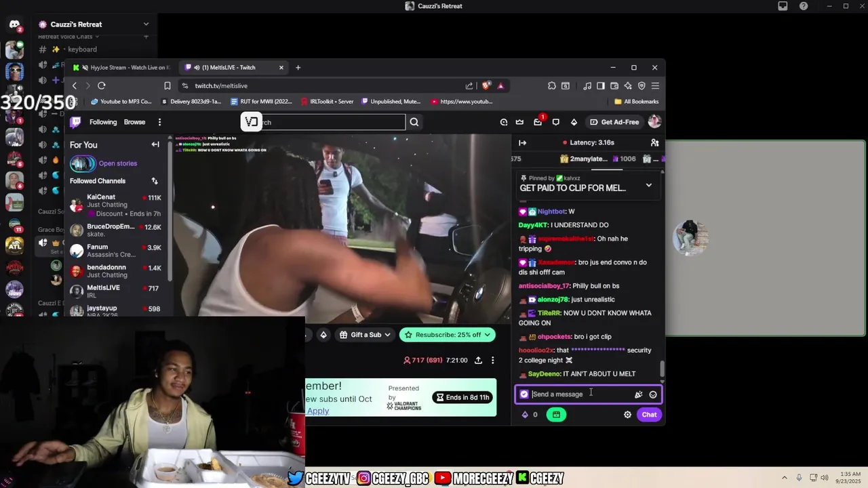
Task: Open the Twitch whispers speech bubble icon
Action: (x=556, y=122)
